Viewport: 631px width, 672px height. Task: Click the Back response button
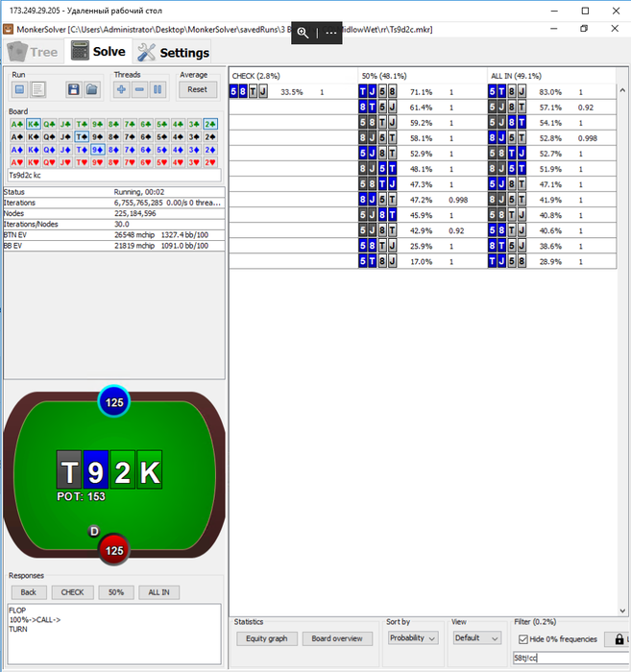click(28, 592)
